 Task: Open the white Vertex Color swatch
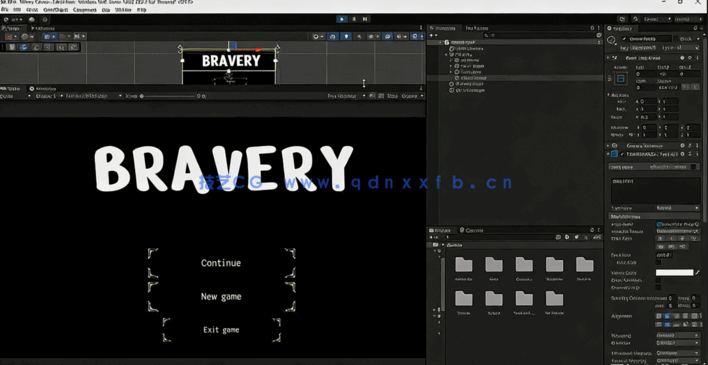point(675,272)
